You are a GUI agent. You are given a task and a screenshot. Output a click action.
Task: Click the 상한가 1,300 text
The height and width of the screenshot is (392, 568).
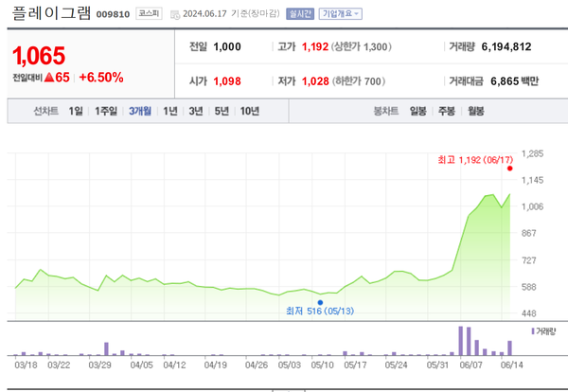pos(362,46)
